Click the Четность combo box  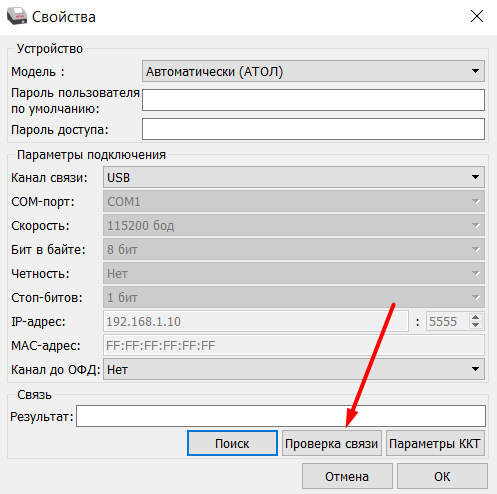[294, 273]
